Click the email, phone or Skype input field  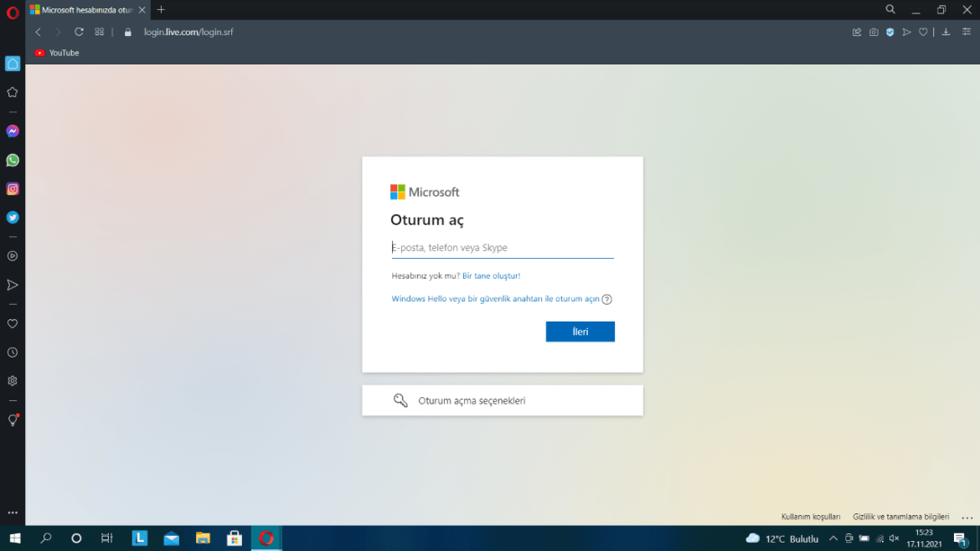coord(501,247)
